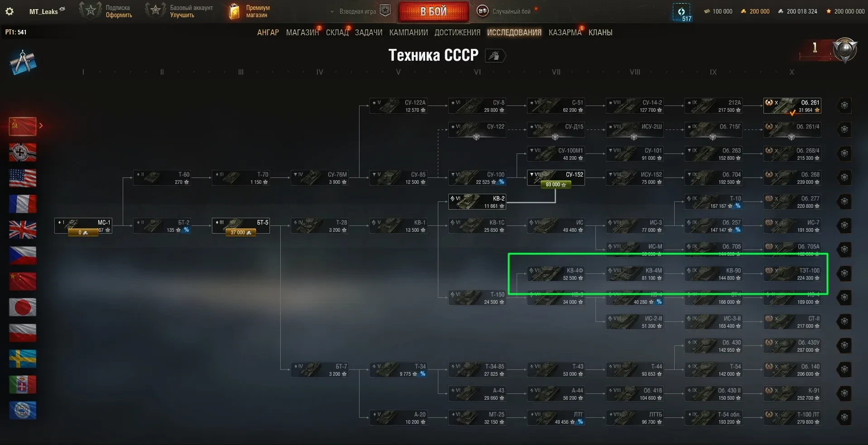Screen dimensions: 868x445
Task: Toggle the premium vehicles view next to Техника СССР
Action: tap(495, 56)
